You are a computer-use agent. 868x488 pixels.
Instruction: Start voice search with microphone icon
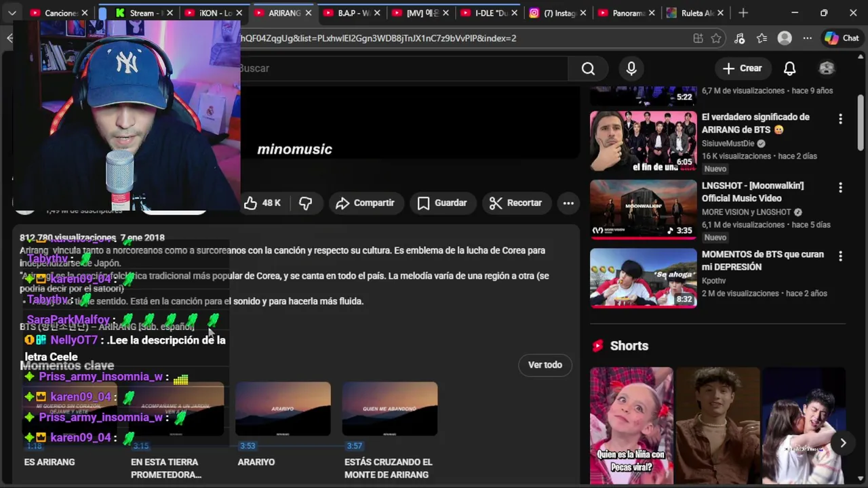[631, 68]
